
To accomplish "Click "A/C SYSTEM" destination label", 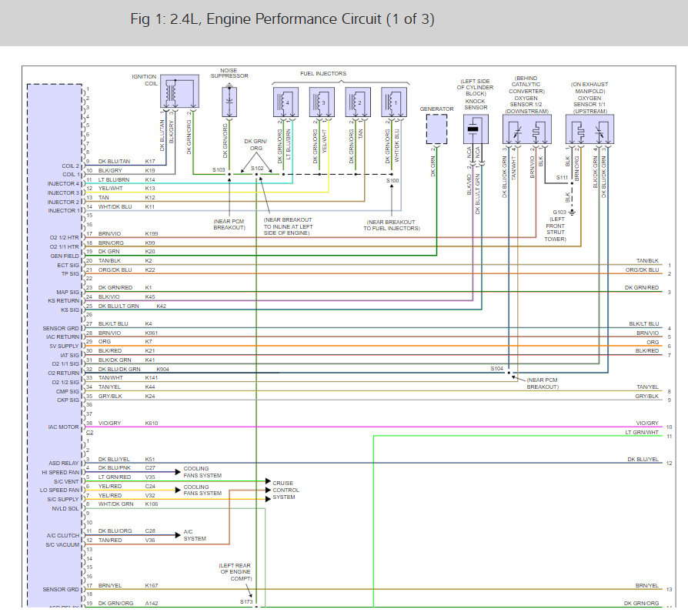I will 195,535.
